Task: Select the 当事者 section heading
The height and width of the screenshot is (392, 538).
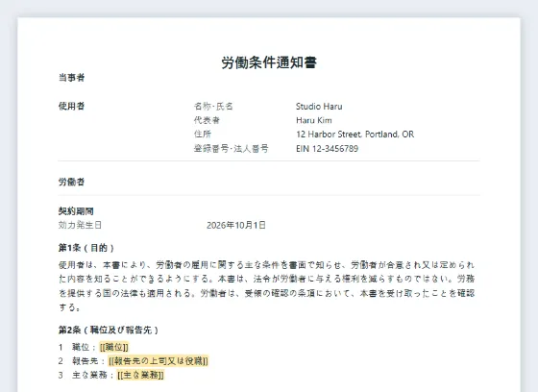Action: [x=71, y=78]
